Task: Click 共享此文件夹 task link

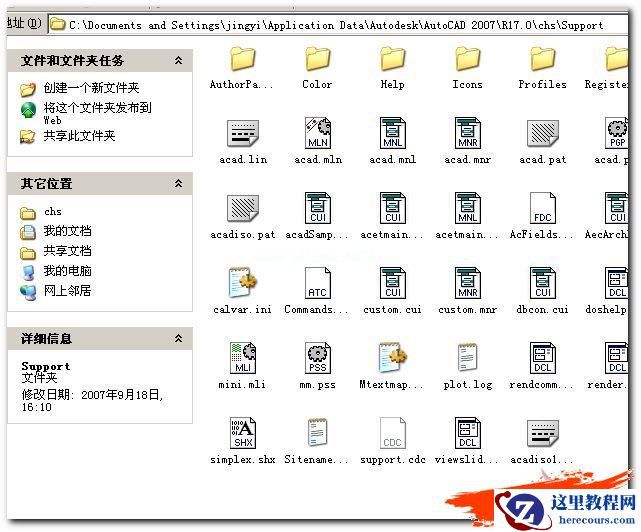Action: click(79, 136)
